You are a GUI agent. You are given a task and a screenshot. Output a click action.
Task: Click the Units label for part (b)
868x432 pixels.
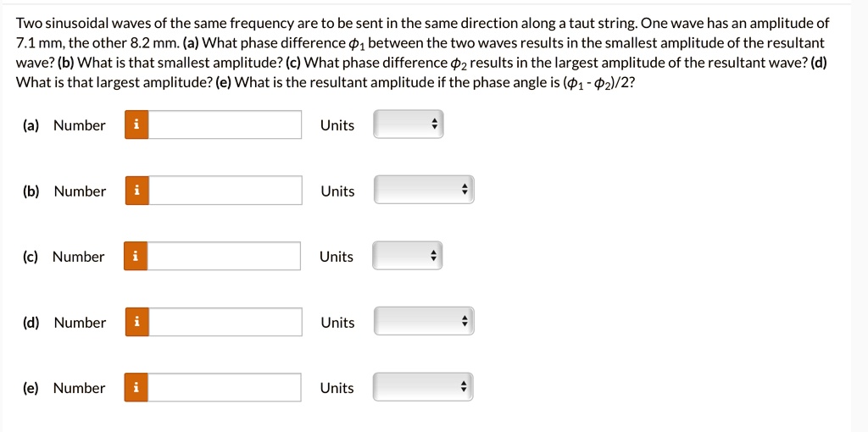tap(337, 191)
